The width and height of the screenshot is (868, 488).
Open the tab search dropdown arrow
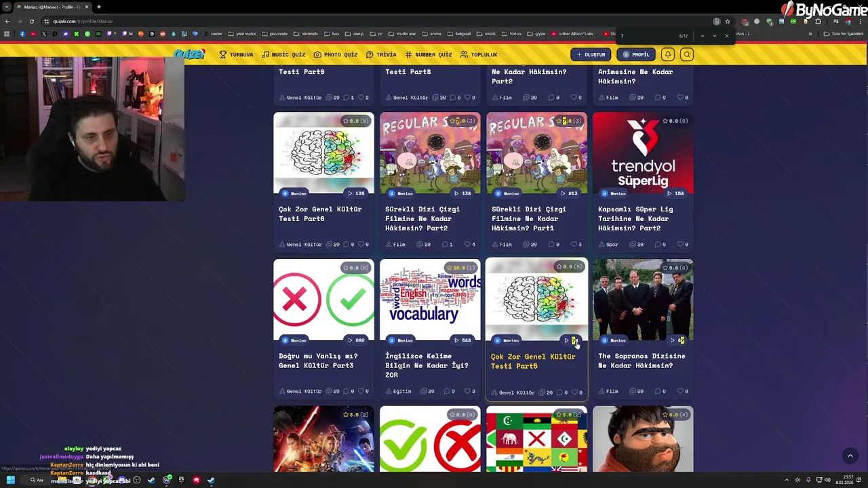click(7, 7)
